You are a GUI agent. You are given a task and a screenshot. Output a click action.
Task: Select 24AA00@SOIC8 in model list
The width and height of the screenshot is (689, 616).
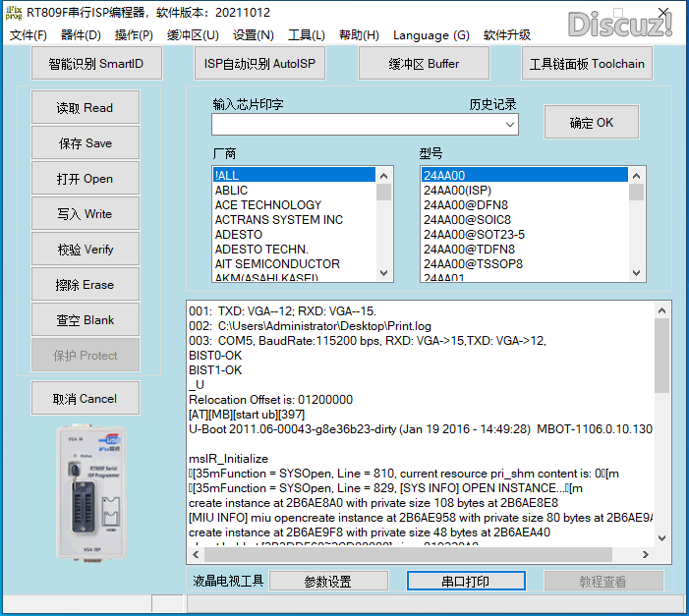point(467,220)
